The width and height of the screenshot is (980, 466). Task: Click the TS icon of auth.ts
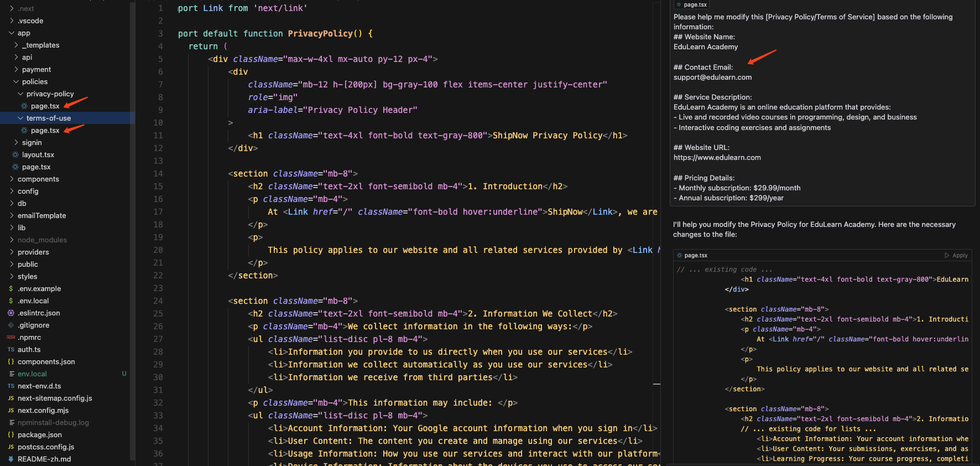click(x=11, y=349)
